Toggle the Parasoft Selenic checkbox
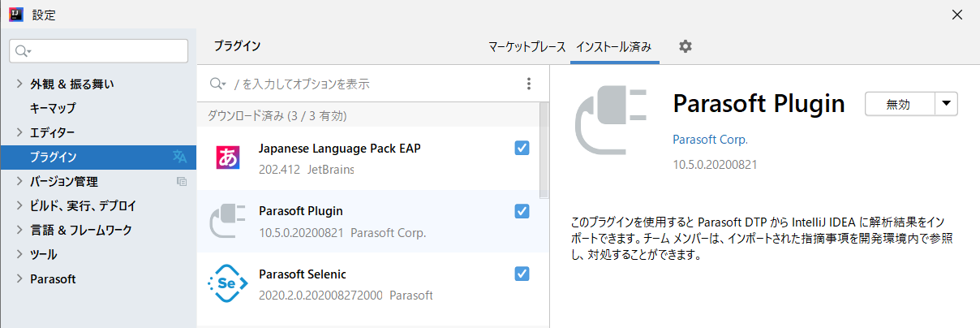The width and height of the screenshot is (980, 328). tap(522, 274)
